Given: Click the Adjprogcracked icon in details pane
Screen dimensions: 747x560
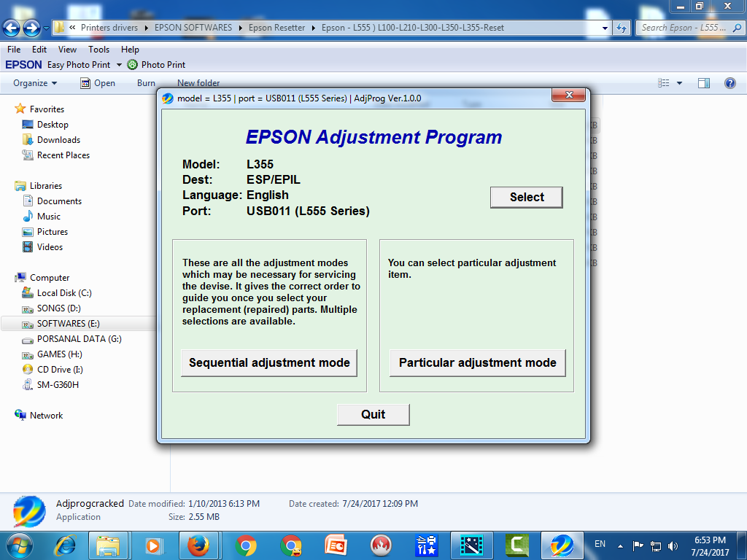Looking at the screenshot, I should [x=29, y=512].
